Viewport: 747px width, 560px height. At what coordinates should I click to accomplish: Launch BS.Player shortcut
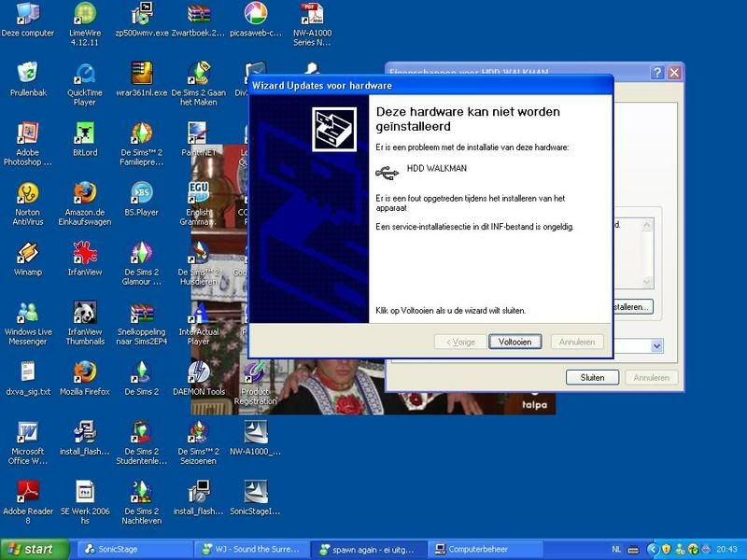[x=142, y=199]
